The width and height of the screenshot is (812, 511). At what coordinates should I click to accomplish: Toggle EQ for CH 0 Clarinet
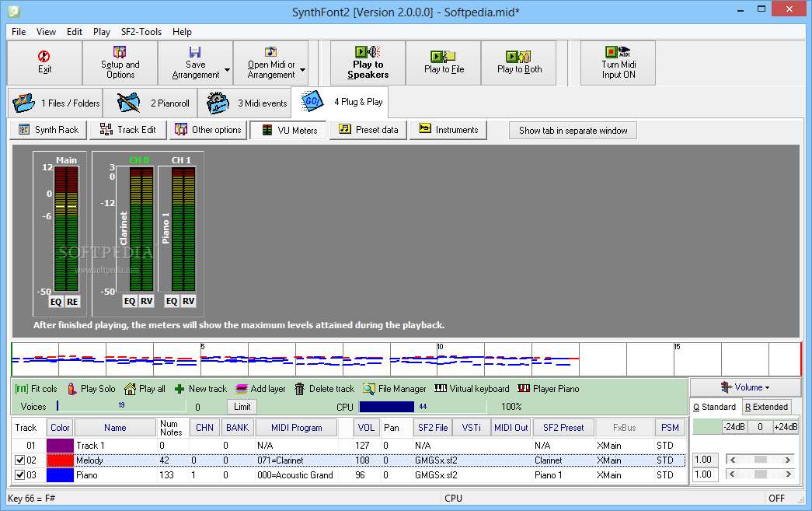[130, 301]
